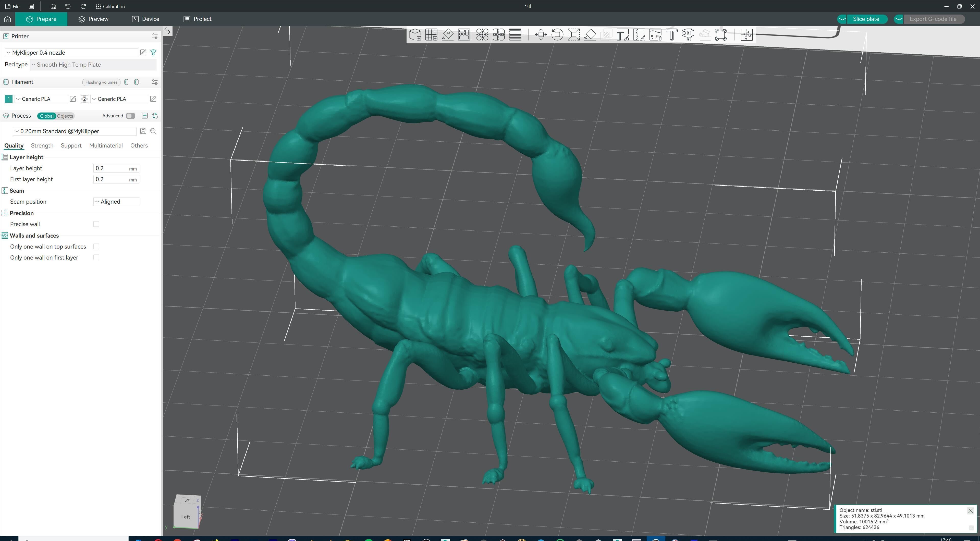Open the 0.20mm Standard process preset dropdown
The height and width of the screenshot is (541, 980).
coord(75,131)
